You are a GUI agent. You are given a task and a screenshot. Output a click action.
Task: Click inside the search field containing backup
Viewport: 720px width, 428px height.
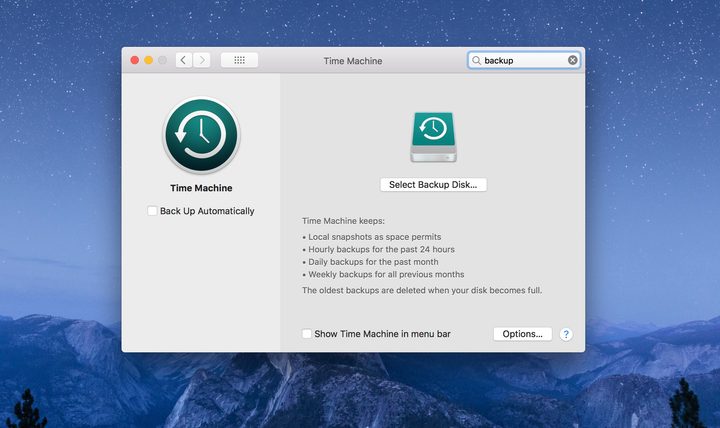tap(524, 60)
